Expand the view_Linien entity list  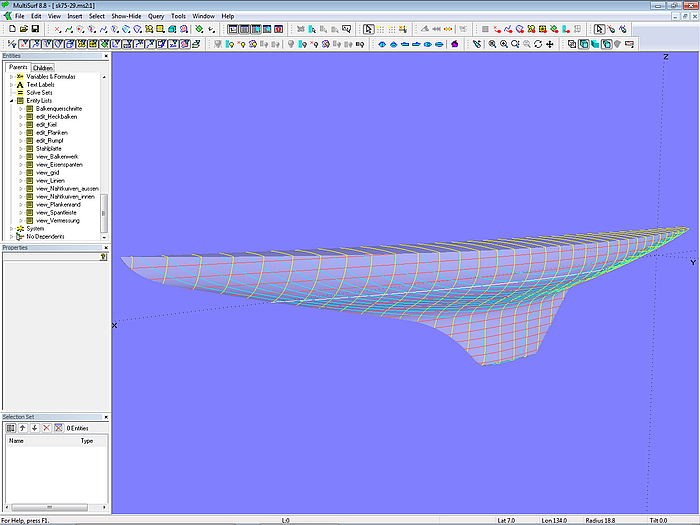pyautogui.click(x=21, y=180)
